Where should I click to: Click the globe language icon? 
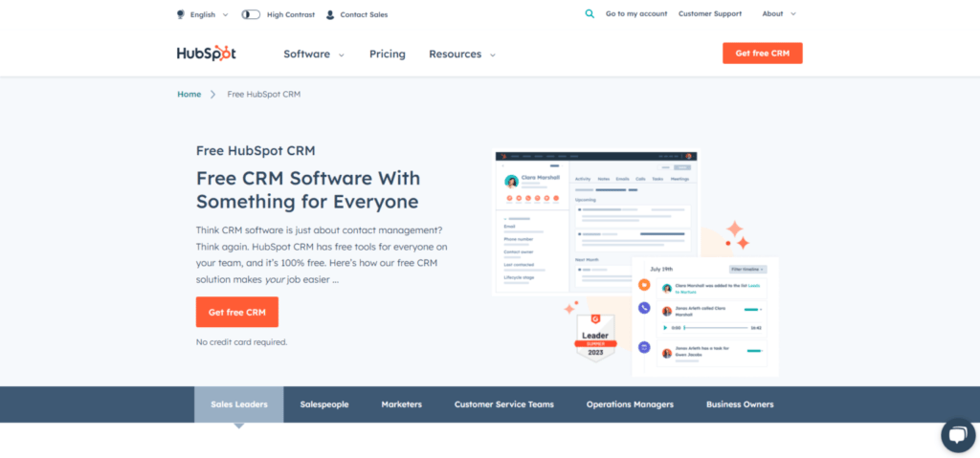pos(181,14)
